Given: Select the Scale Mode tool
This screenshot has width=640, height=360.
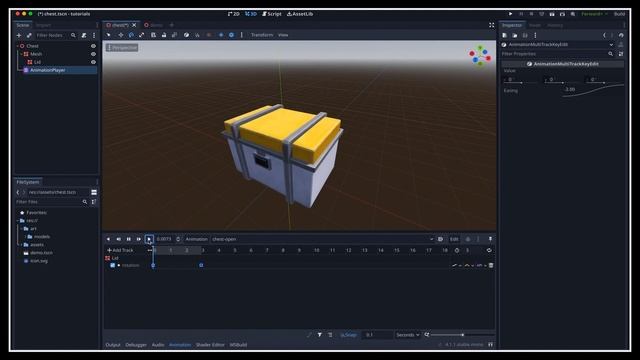Looking at the screenshot, I should (x=142, y=35).
